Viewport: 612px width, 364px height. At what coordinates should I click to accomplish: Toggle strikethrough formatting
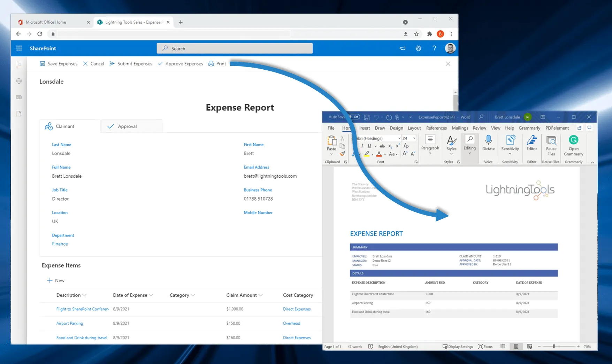tap(382, 146)
